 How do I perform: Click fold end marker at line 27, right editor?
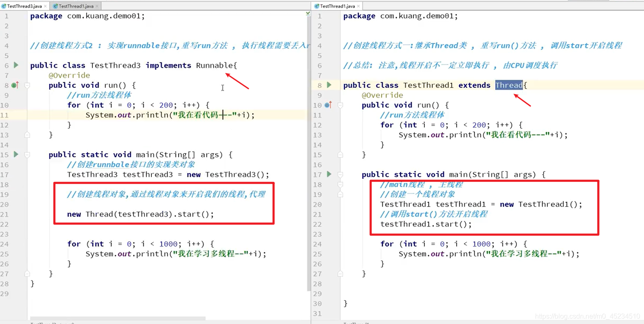[x=340, y=274]
